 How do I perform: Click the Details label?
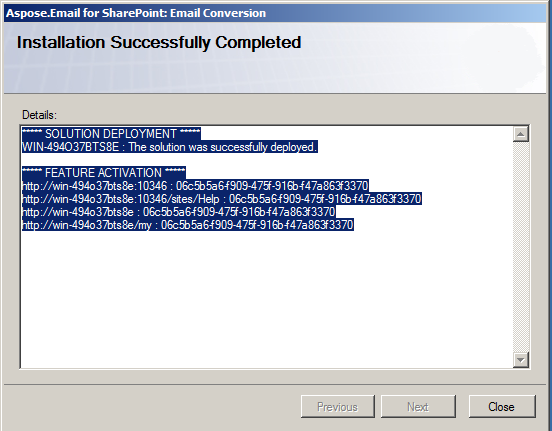tap(39, 115)
